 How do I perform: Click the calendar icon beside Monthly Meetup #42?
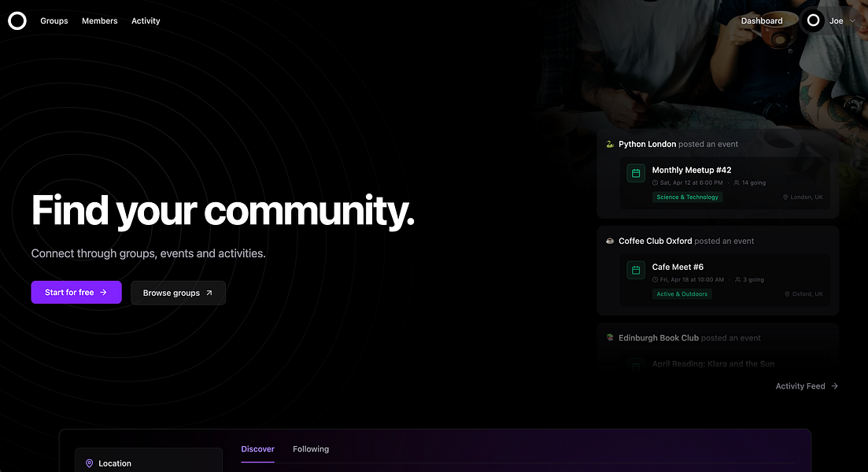pyautogui.click(x=636, y=173)
